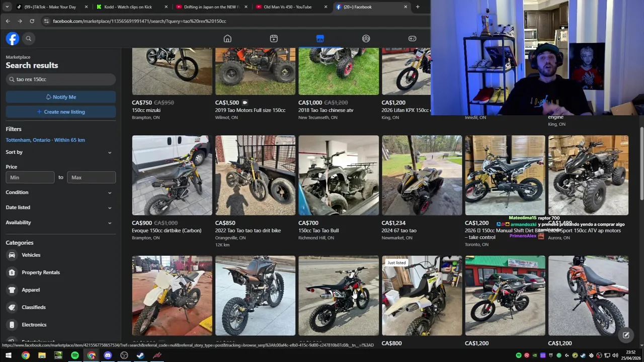The image size is (644, 362).
Task: Click the Facebook logo icon
Action: click(13, 39)
